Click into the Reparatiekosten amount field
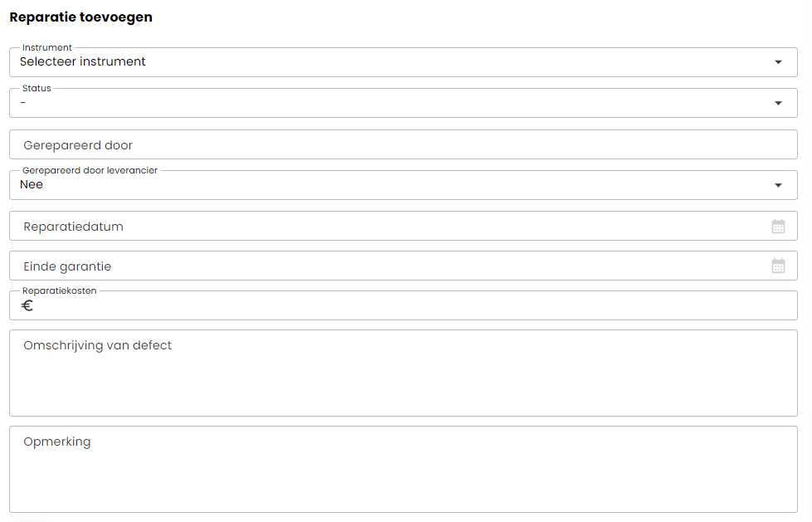The image size is (812, 522). pos(403,305)
